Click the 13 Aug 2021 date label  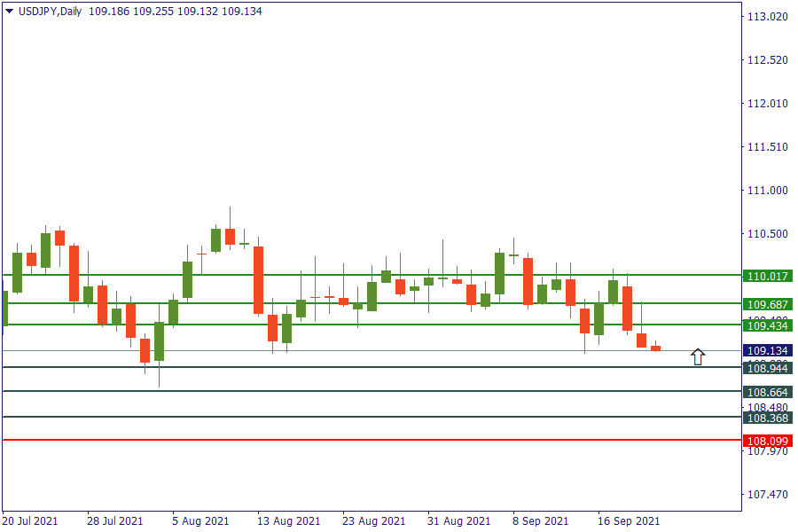click(x=288, y=521)
